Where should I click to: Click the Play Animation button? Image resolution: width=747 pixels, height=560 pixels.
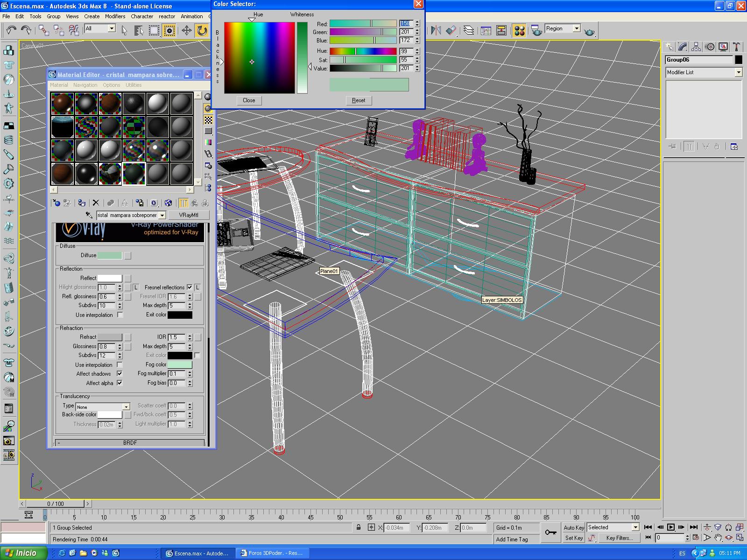[x=671, y=527]
